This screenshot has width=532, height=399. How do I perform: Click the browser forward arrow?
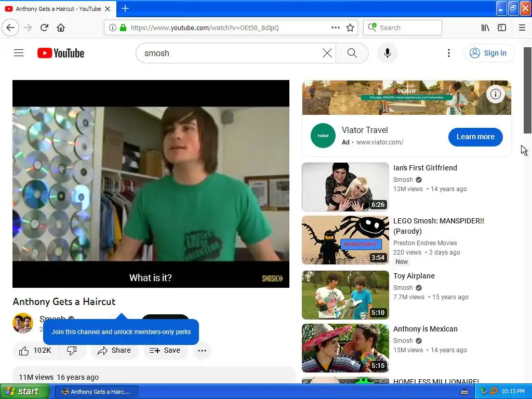[x=28, y=28]
